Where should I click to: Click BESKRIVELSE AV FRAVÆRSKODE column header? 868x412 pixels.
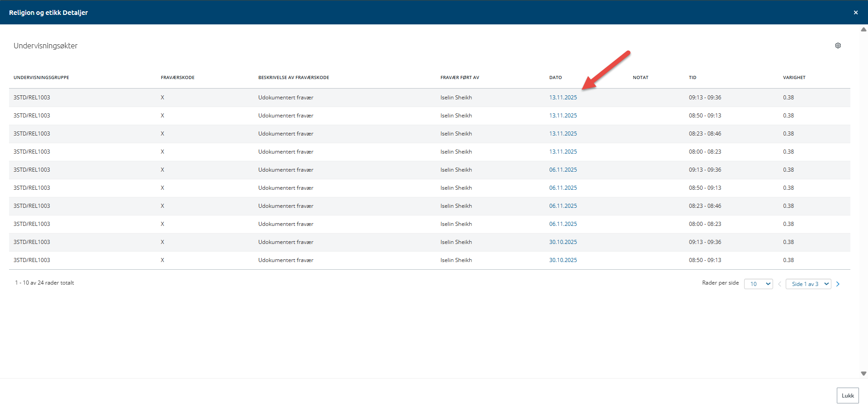point(294,78)
